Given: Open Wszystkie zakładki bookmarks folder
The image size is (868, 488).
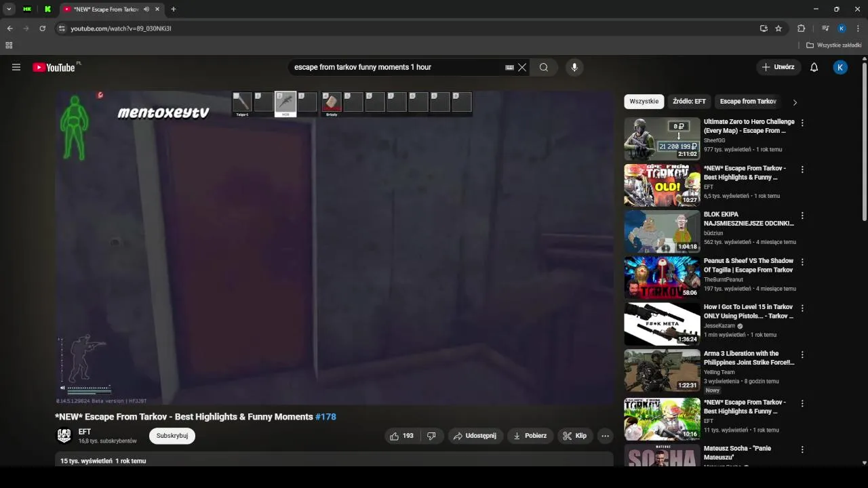Looking at the screenshot, I should pyautogui.click(x=834, y=45).
